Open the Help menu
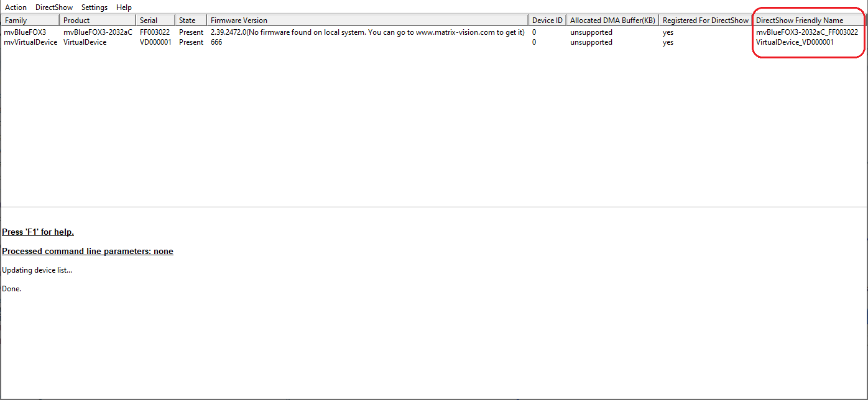Image resolution: width=868 pixels, height=400 pixels. point(124,7)
